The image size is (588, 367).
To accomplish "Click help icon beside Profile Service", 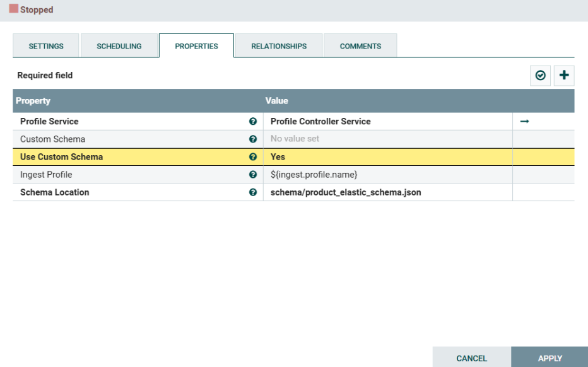I will pos(253,122).
